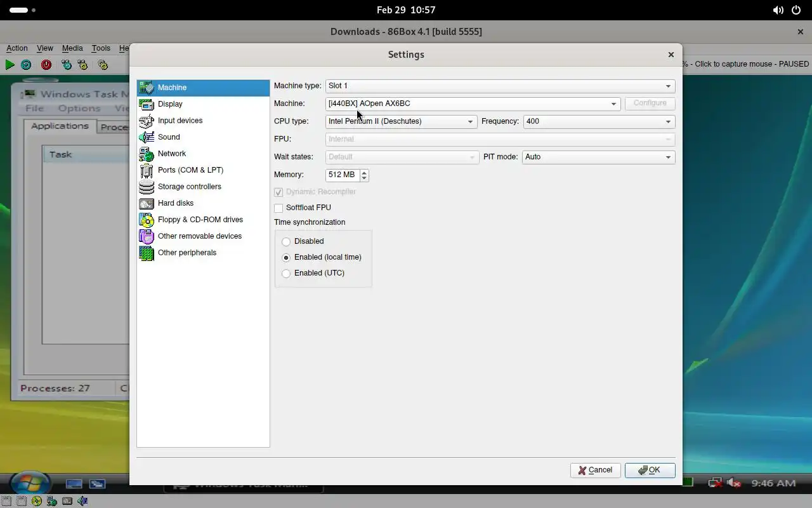Click the first floppy drive status icon

6,501
